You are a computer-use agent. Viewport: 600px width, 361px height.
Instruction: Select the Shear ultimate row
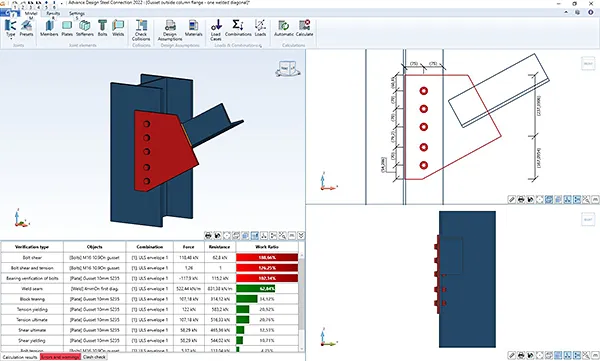click(x=150, y=330)
